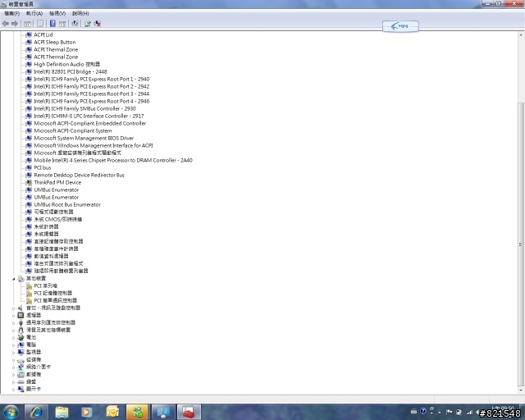Click the battery icon next to 電池
525x420 pixels.
[x=21, y=337]
